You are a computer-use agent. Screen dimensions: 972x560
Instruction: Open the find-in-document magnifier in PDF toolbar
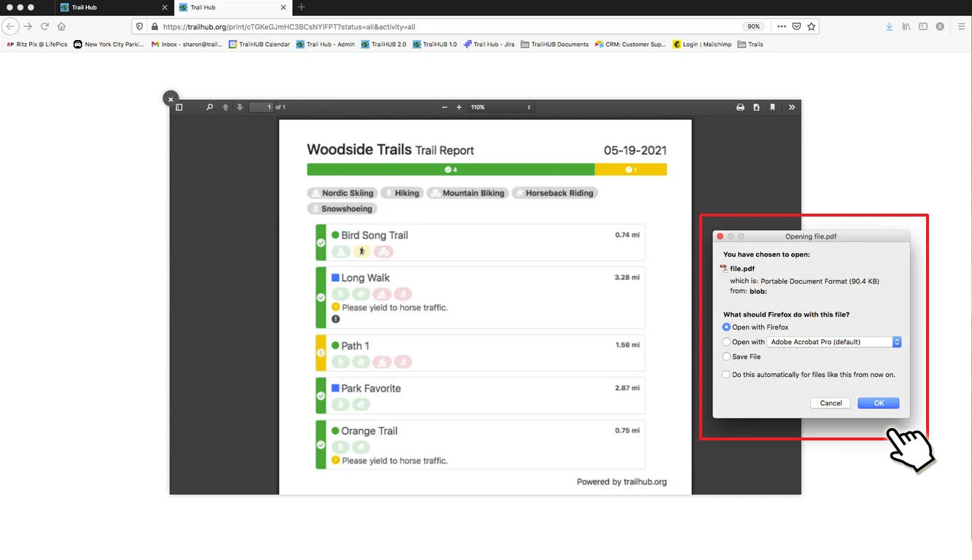210,107
